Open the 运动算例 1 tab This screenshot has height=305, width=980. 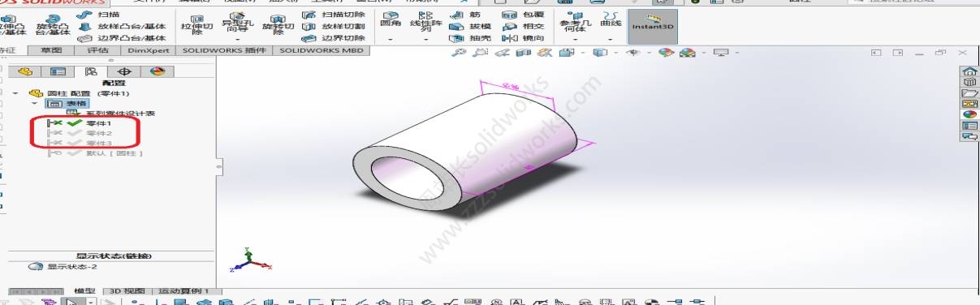(183, 290)
